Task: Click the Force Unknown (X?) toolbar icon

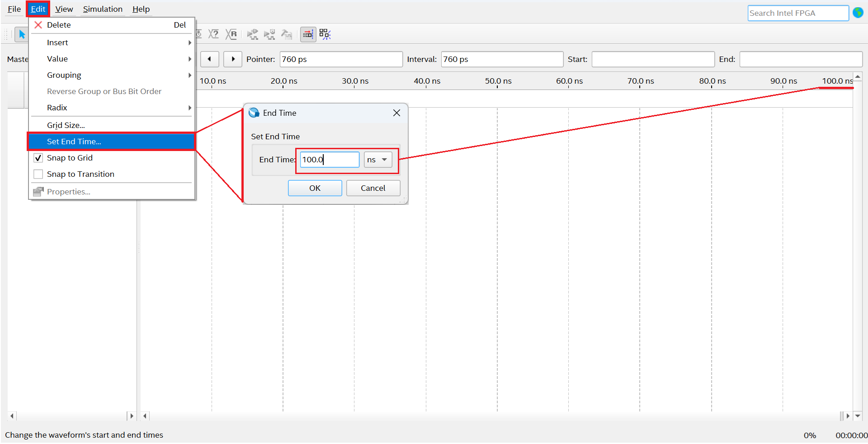Action: pyautogui.click(x=213, y=34)
